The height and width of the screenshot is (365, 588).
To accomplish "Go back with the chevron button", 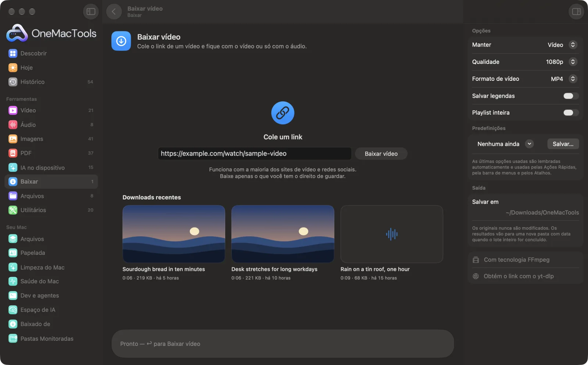I will [114, 12].
